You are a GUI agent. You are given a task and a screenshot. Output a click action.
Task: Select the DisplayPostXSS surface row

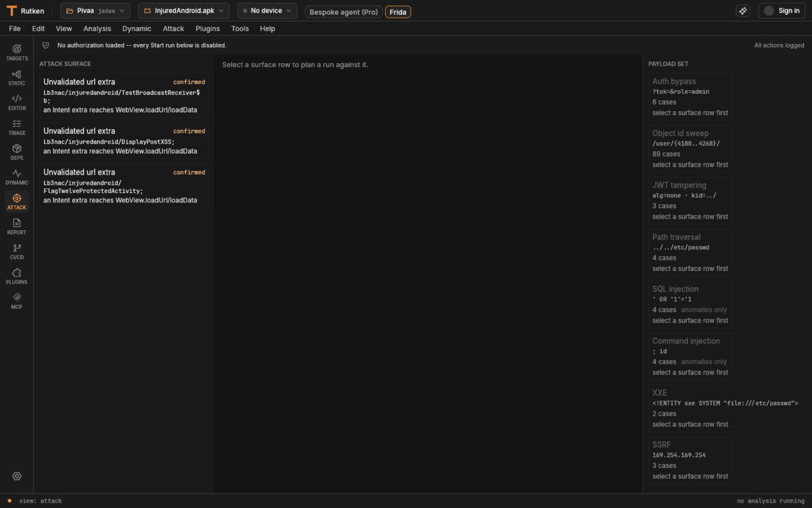tap(124, 140)
